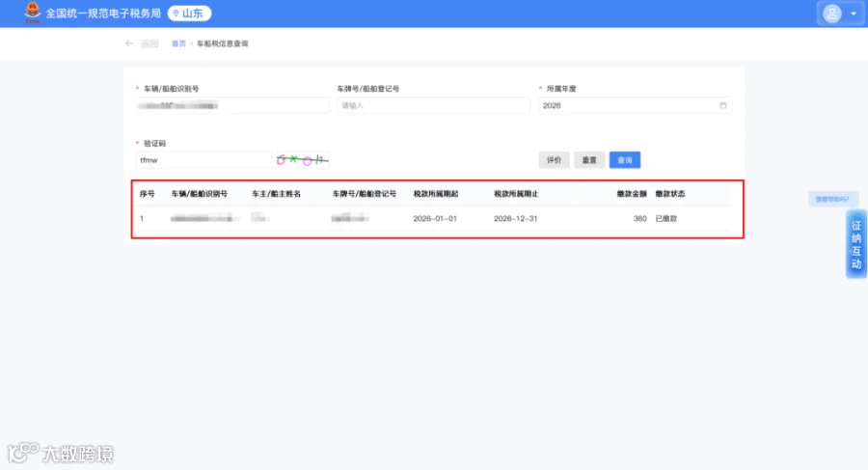Click the 车辆/船舶识别号 column header
868x470 pixels.
click(x=200, y=194)
